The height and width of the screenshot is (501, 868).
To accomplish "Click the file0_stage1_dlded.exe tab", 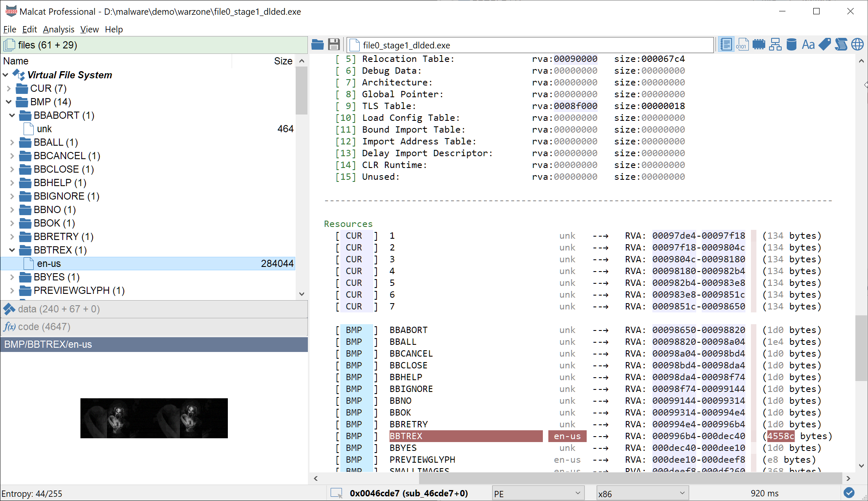I will (405, 45).
